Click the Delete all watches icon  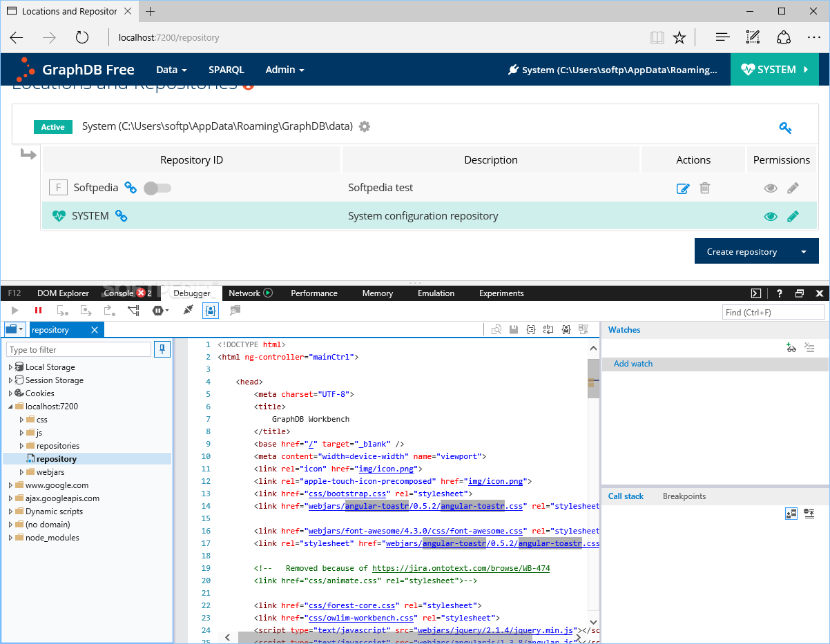[x=810, y=348]
